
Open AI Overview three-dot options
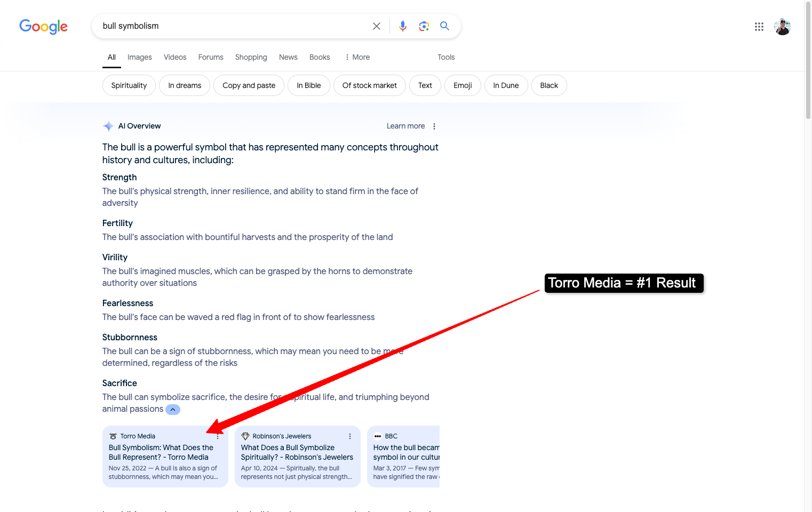pyautogui.click(x=434, y=126)
